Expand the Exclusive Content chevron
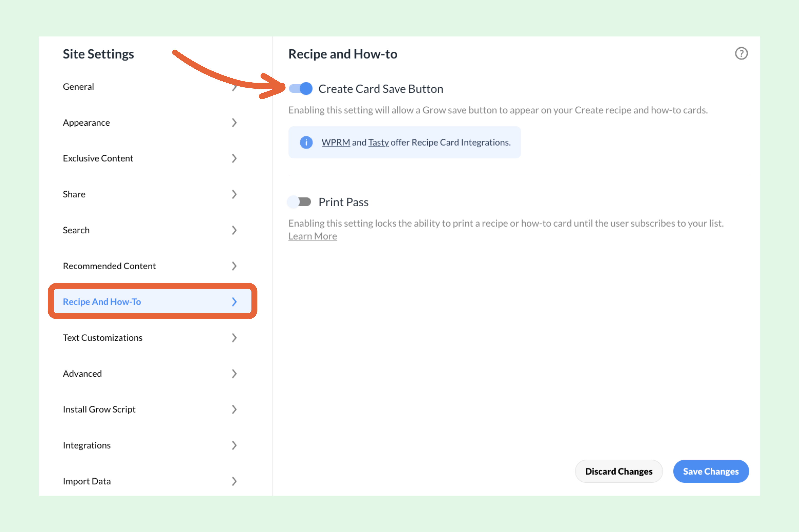The height and width of the screenshot is (532, 799). pyautogui.click(x=234, y=158)
